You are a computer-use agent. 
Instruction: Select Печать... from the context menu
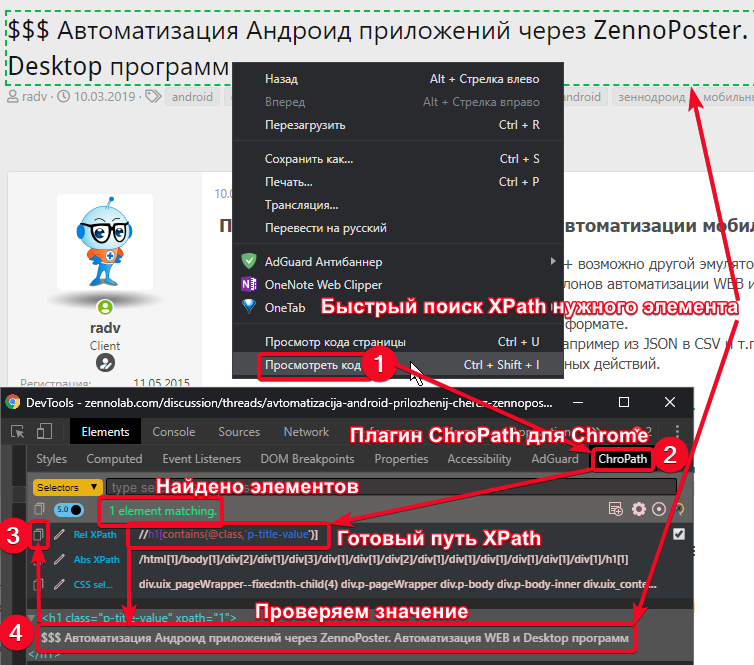pos(398,182)
